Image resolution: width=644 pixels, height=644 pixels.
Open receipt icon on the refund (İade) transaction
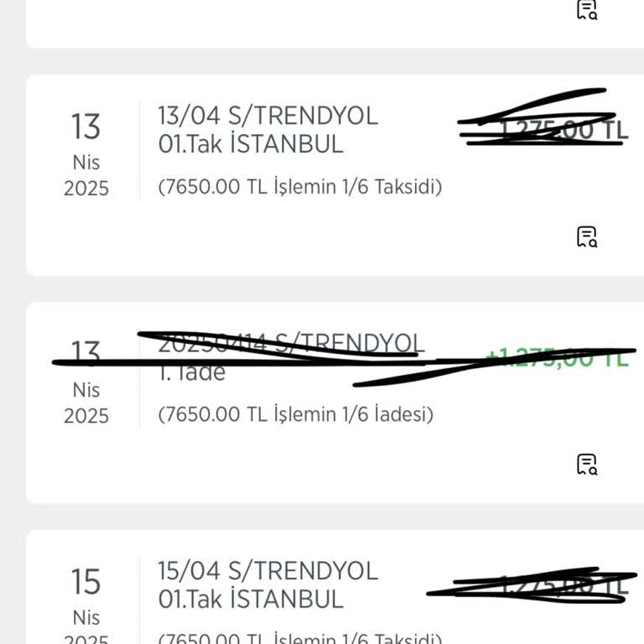(x=587, y=464)
